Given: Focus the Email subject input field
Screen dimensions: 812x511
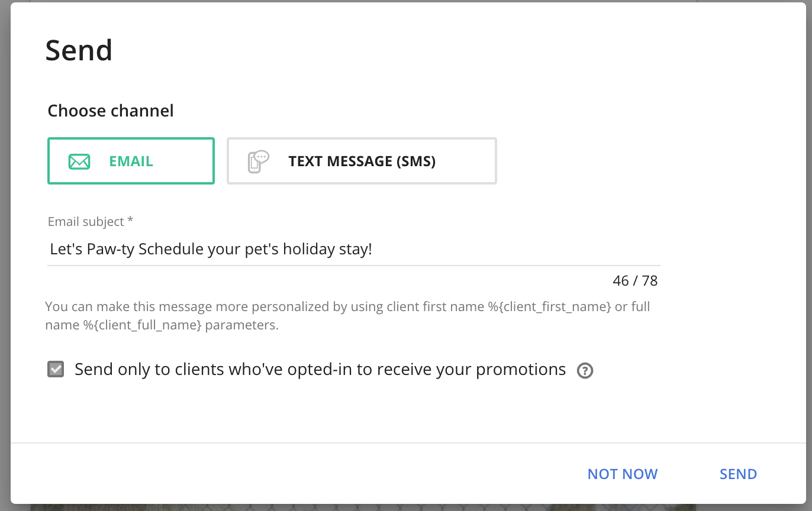Looking at the screenshot, I should (354, 250).
